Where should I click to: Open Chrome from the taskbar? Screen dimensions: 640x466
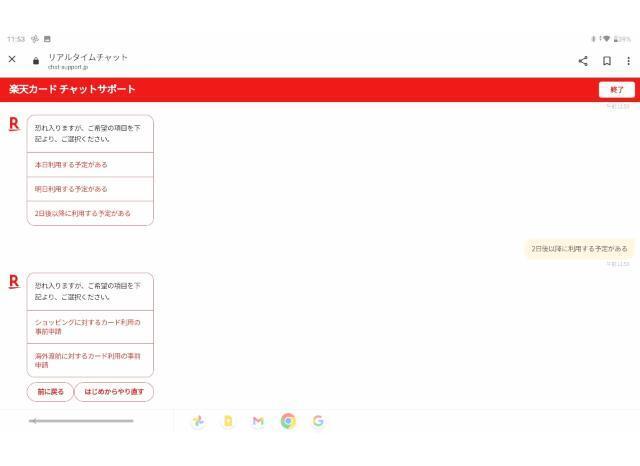pyautogui.click(x=288, y=421)
